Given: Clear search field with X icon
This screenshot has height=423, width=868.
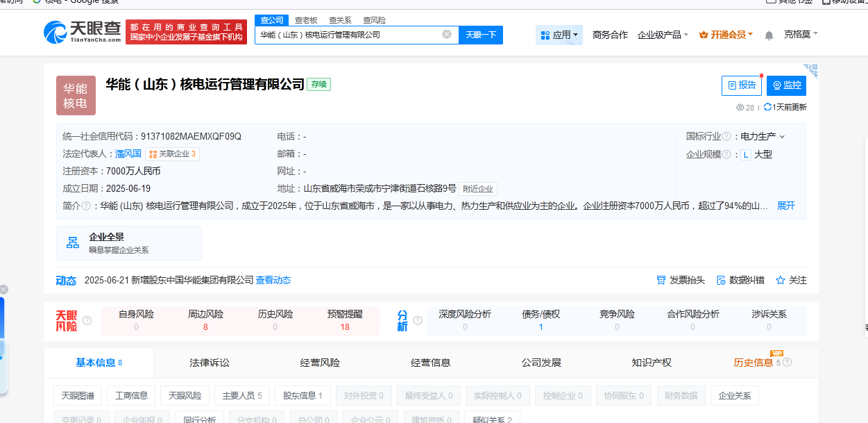Looking at the screenshot, I should pyautogui.click(x=447, y=35).
